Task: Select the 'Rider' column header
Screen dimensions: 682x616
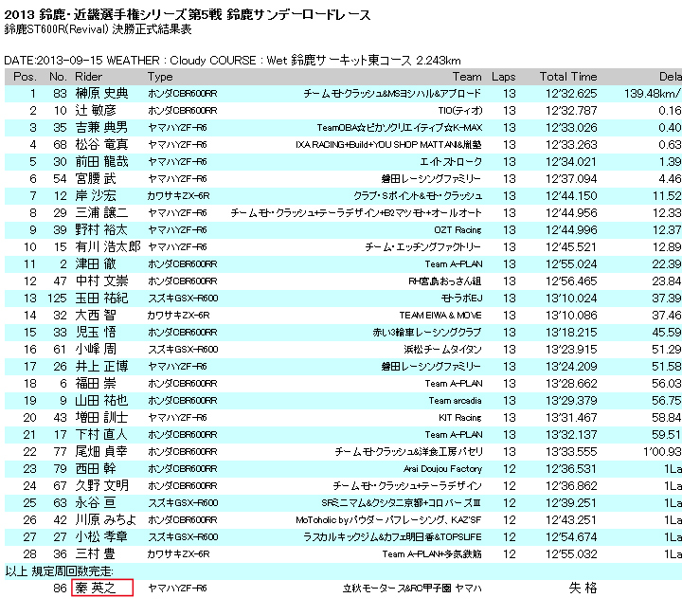Action: [x=89, y=77]
